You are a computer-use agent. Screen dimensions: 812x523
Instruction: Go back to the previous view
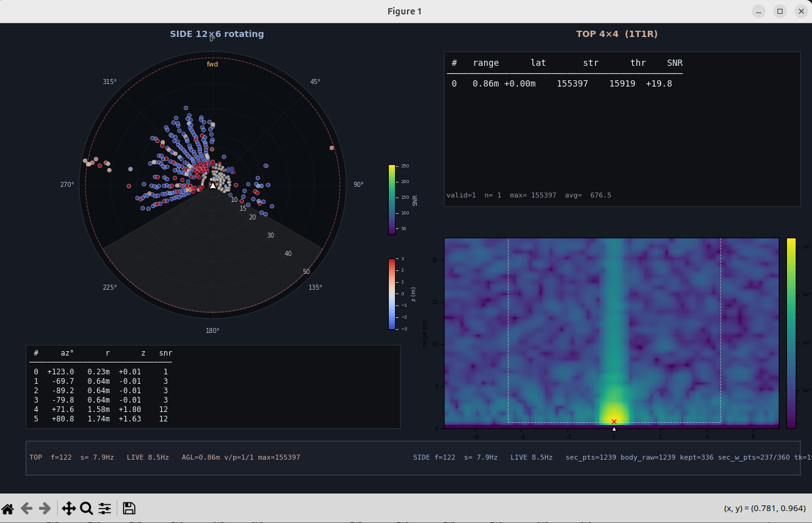click(x=26, y=509)
